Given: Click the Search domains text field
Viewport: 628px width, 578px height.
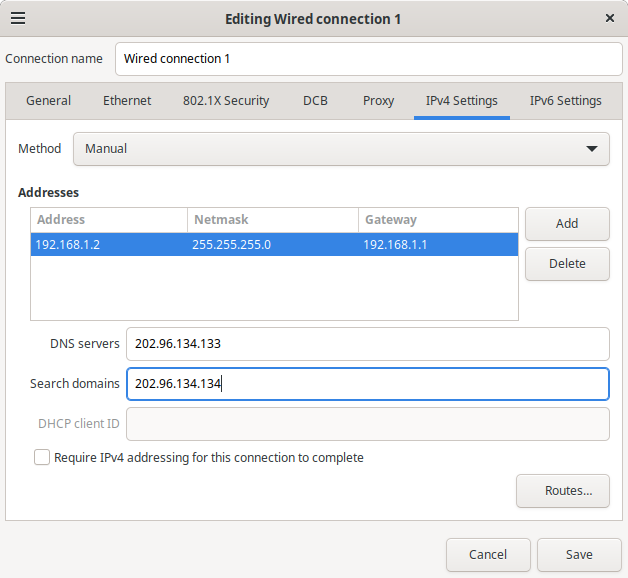Looking at the screenshot, I should point(366,383).
